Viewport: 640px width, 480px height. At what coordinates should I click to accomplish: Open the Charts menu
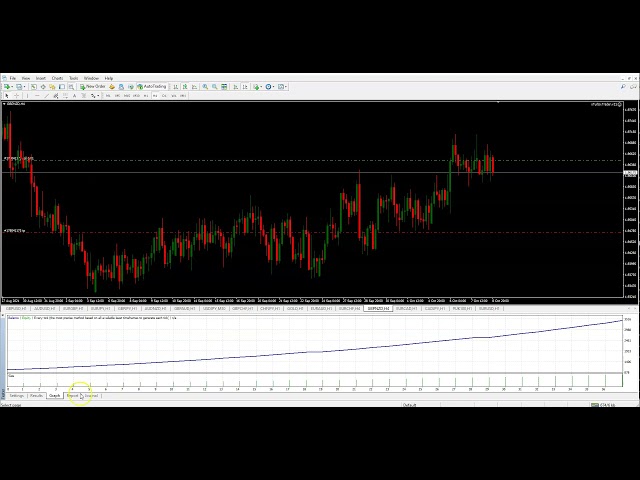[x=57, y=78]
